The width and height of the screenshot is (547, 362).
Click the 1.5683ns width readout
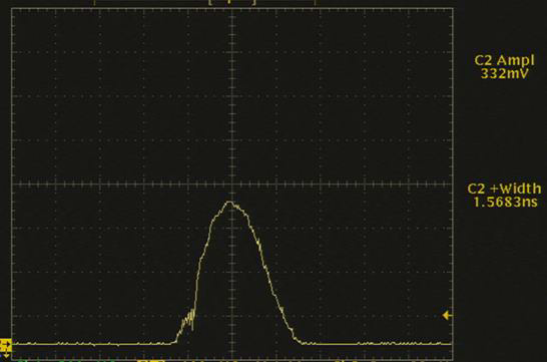[505, 202]
